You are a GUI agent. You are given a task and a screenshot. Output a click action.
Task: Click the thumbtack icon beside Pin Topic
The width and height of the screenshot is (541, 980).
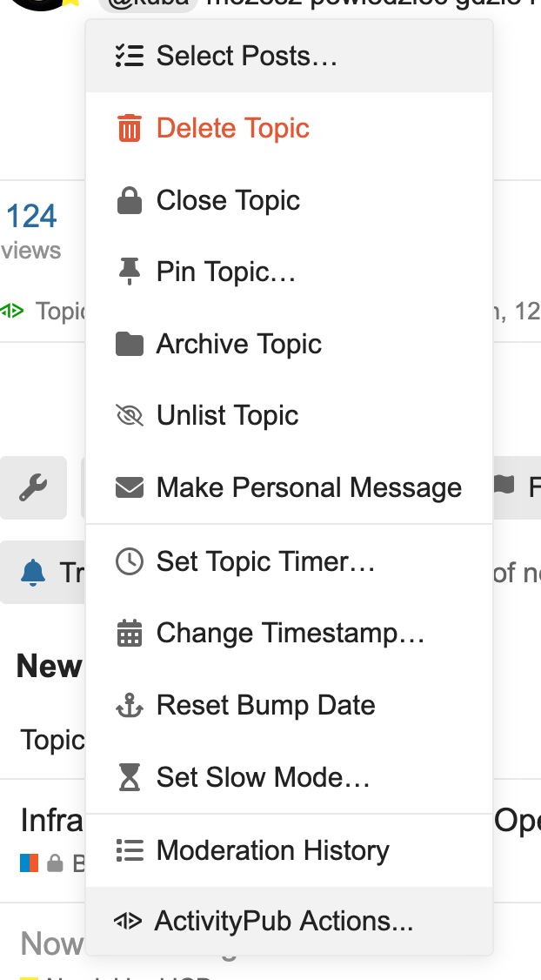(130, 272)
